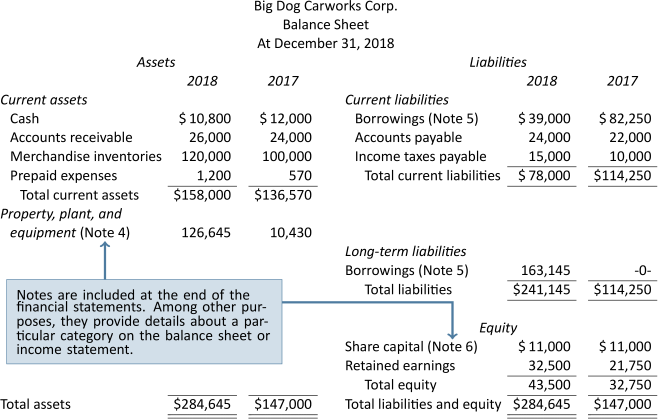658x419 pixels.
Task: Select the $241,145 total liabilities value
Action: (x=542, y=290)
